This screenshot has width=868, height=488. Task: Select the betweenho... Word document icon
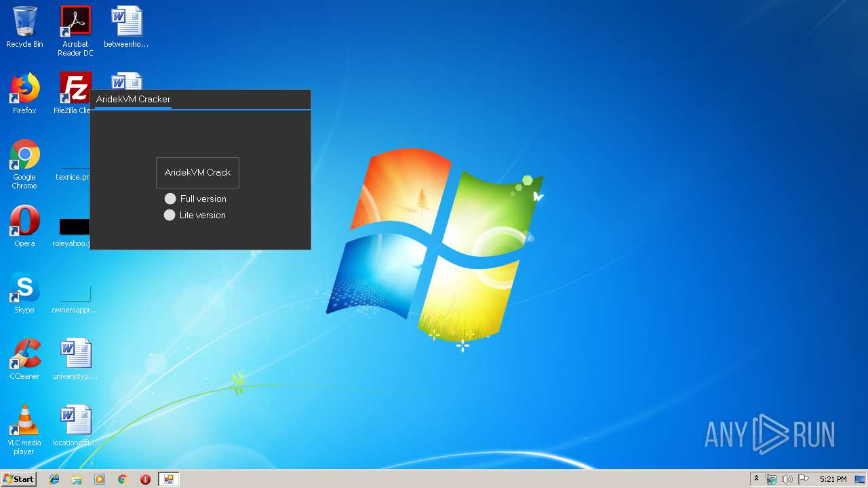pos(126,27)
